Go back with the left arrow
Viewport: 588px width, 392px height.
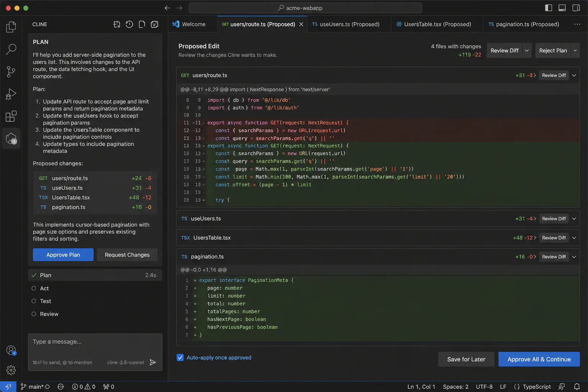click(167, 8)
